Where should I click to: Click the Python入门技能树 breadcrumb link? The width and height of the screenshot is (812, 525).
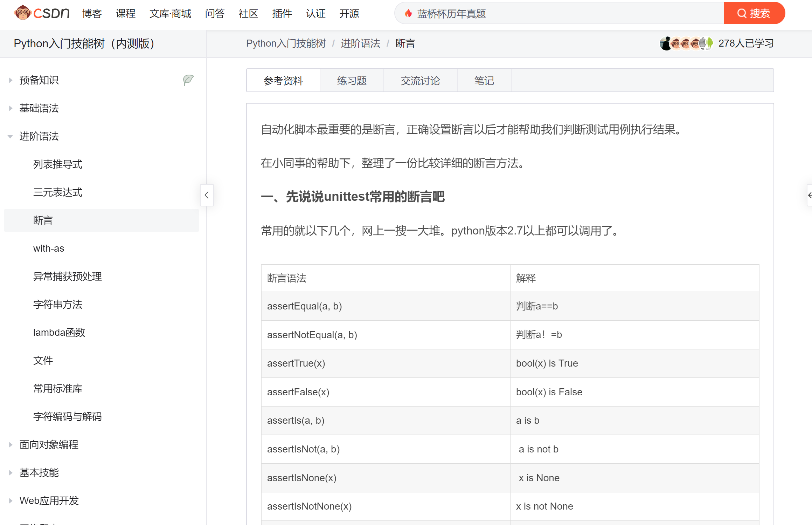coord(286,43)
